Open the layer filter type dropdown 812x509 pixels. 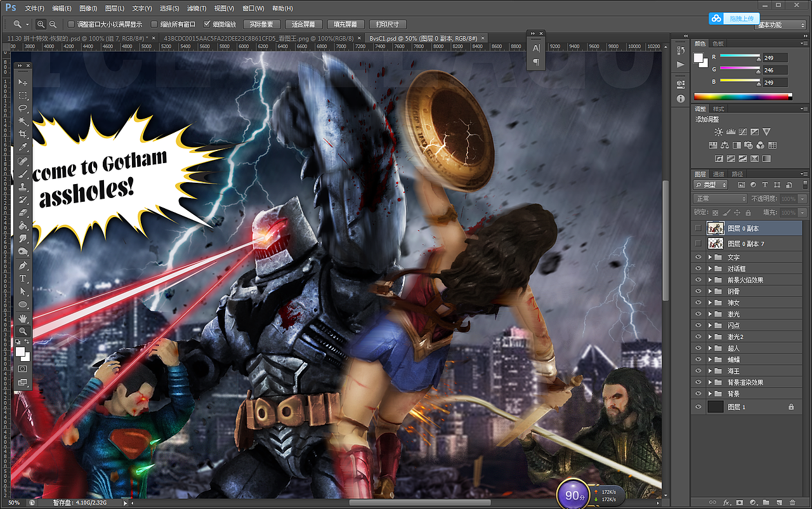(x=712, y=185)
